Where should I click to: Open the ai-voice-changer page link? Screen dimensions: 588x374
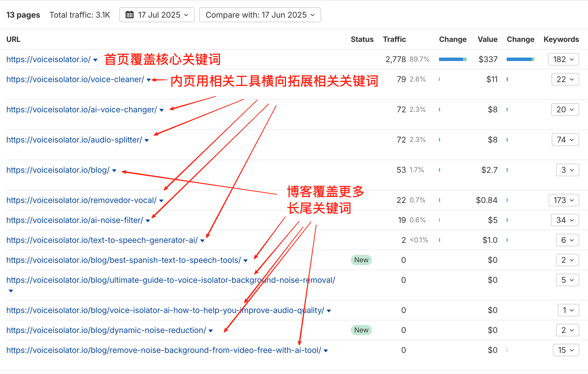[x=82, y=109]
